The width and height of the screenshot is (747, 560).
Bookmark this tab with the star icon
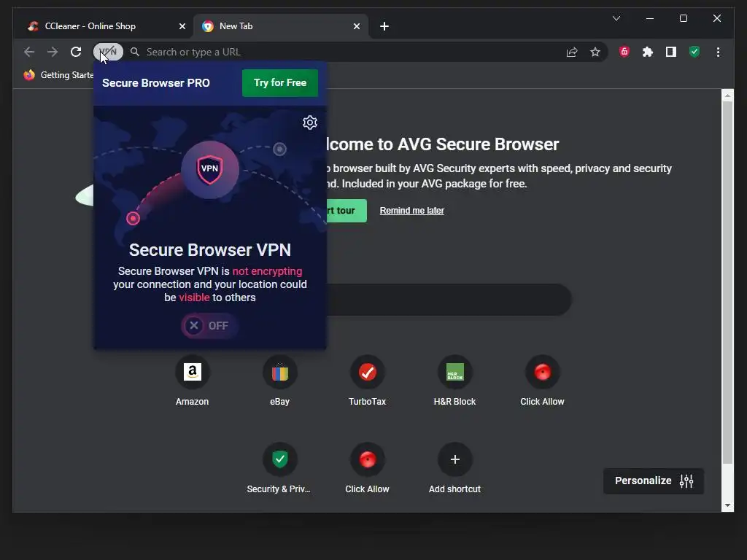595,52
